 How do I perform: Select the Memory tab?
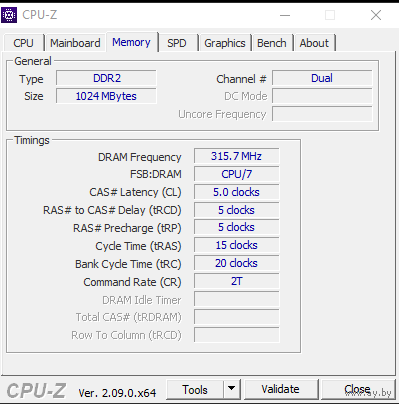[x=132, y=42]
